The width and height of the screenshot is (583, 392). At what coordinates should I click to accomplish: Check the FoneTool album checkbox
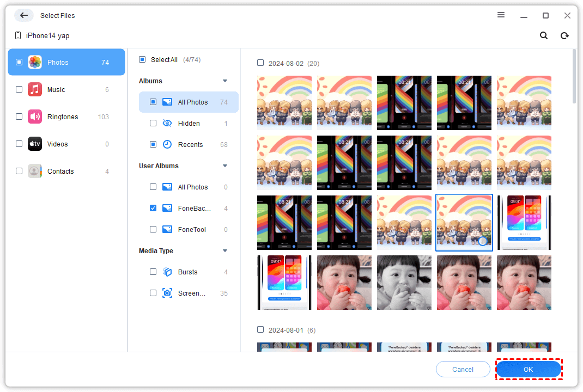153,229
